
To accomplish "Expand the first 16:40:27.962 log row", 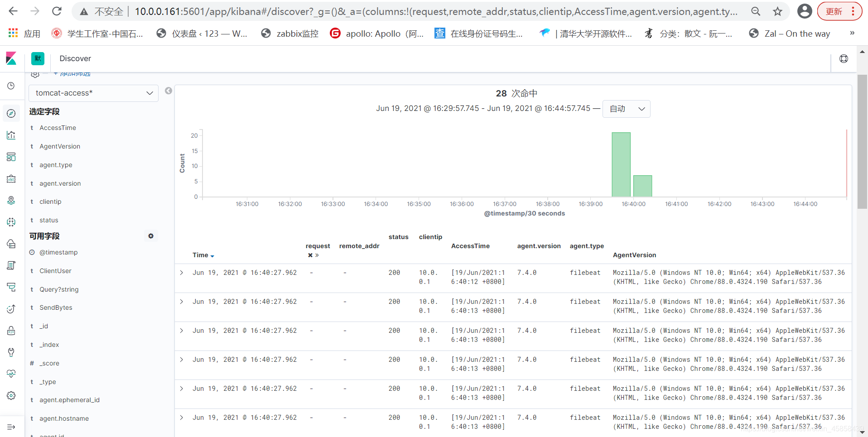I will tap(182, 273).
